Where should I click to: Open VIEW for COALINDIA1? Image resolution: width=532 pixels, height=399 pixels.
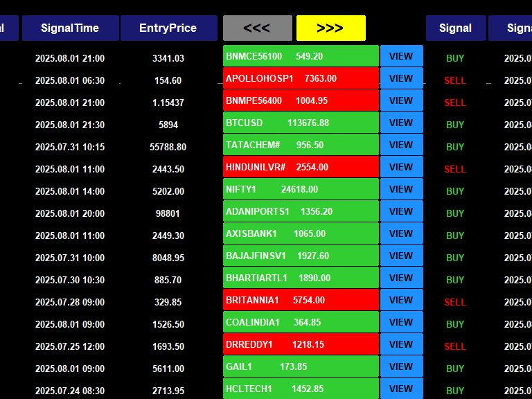click(x=402, y=322)
